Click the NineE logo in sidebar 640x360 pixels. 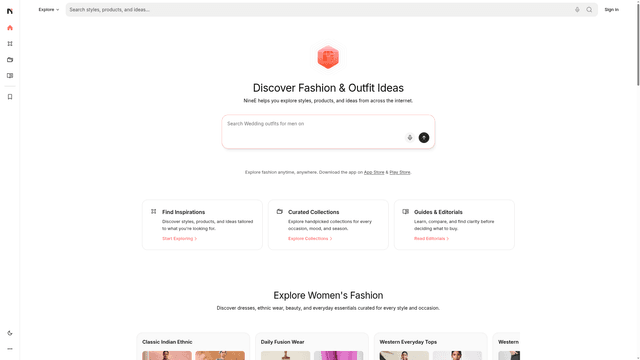point(10,11)
